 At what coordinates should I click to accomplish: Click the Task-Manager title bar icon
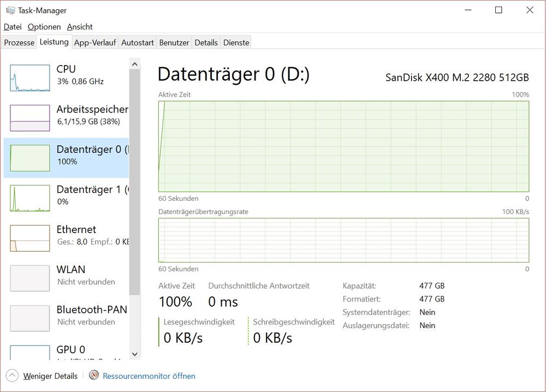point(10,10)
